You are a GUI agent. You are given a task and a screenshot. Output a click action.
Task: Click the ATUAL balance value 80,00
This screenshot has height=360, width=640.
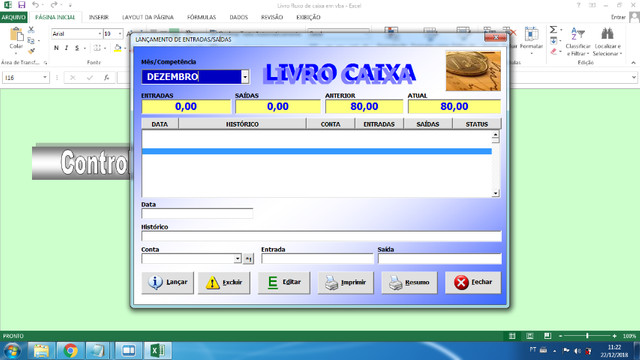(454, 107)
